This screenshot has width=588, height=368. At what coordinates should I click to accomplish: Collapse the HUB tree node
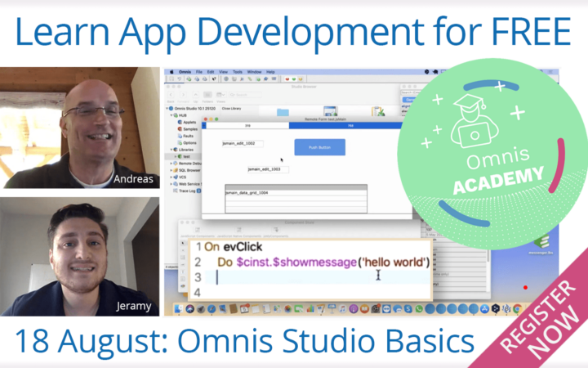click(171, 115)
